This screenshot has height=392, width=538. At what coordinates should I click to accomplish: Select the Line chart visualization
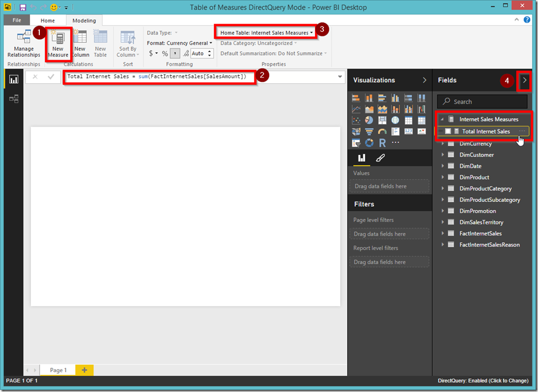pyautogui.click(x=356, y=109)
